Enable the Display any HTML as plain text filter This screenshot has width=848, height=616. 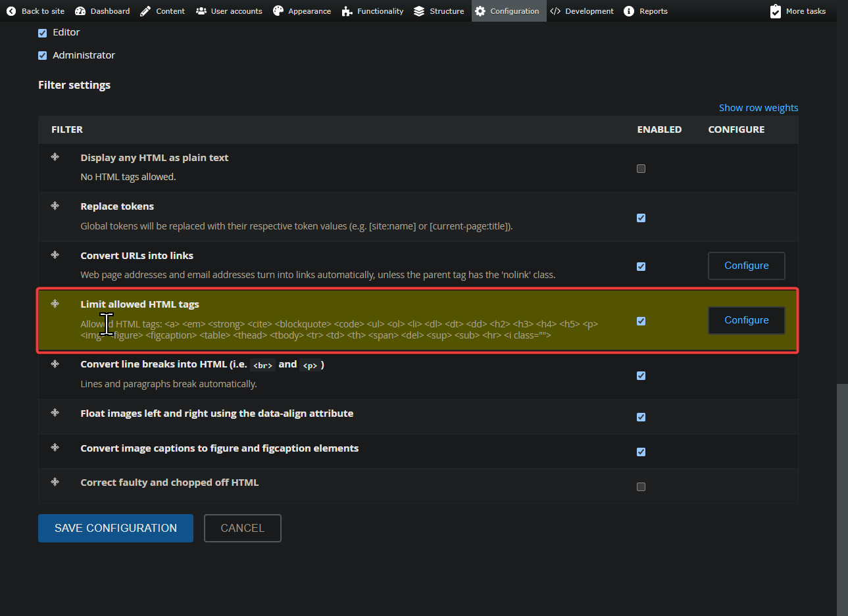[x=641, y=168]
